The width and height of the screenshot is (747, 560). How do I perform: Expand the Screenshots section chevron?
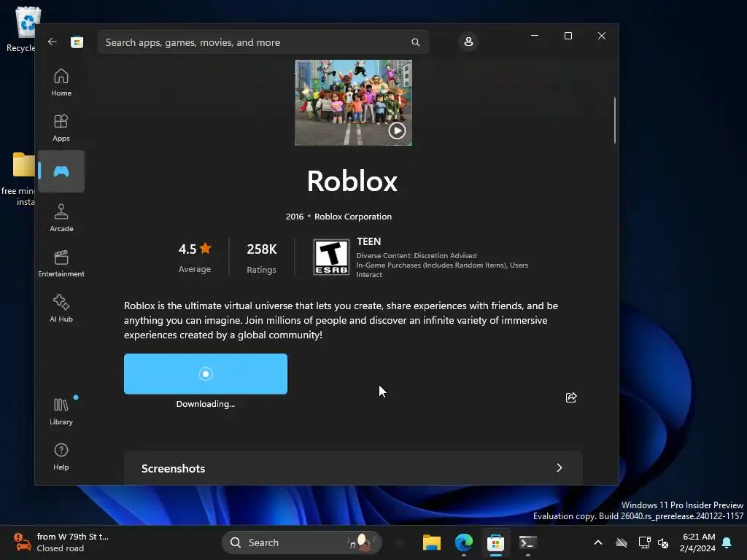560,468
